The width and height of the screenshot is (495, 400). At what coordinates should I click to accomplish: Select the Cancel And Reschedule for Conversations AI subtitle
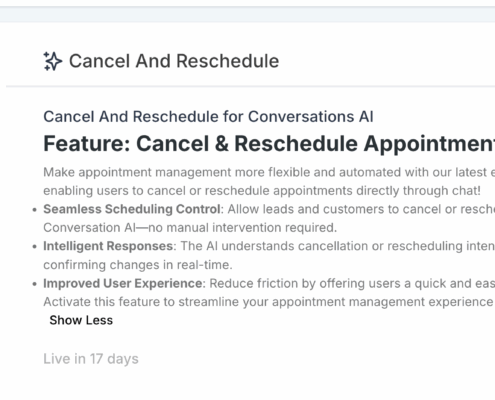click(208, 117)
